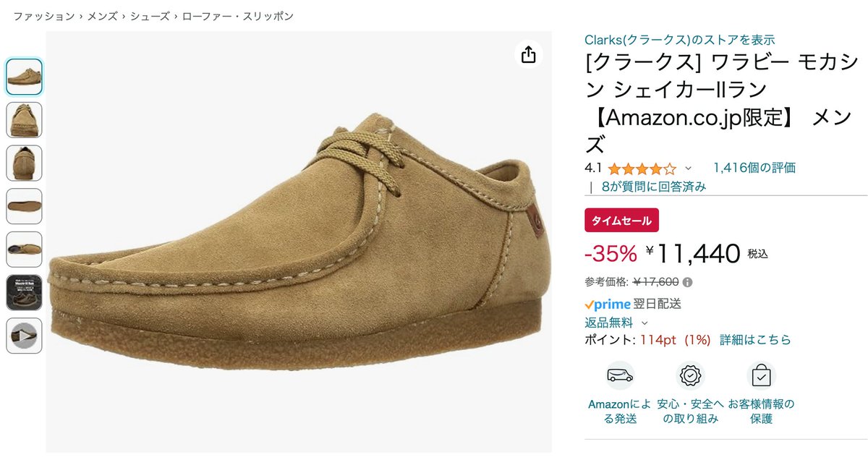The image size is (868, 460).
Task: Play the product video thumbnail
Action: click(25, 336)
